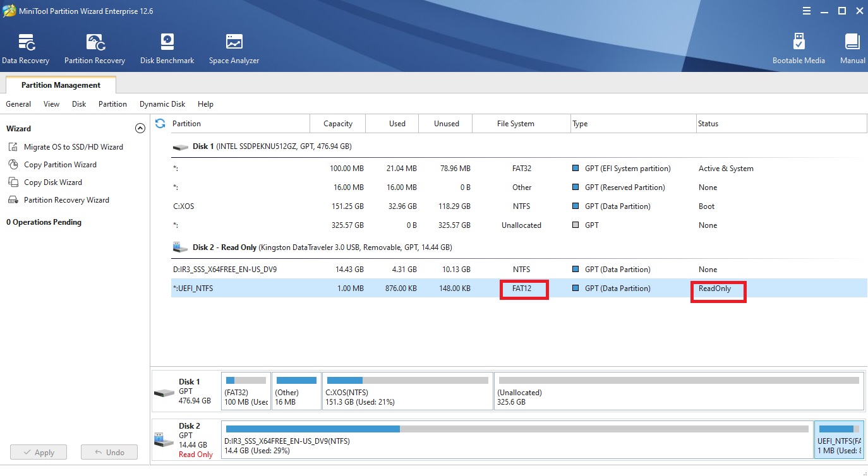The width and height of the screenshot is (868, 476).
Task: Click the MiniTool Partition Wizard app logo
Action: tap(9, 11)
